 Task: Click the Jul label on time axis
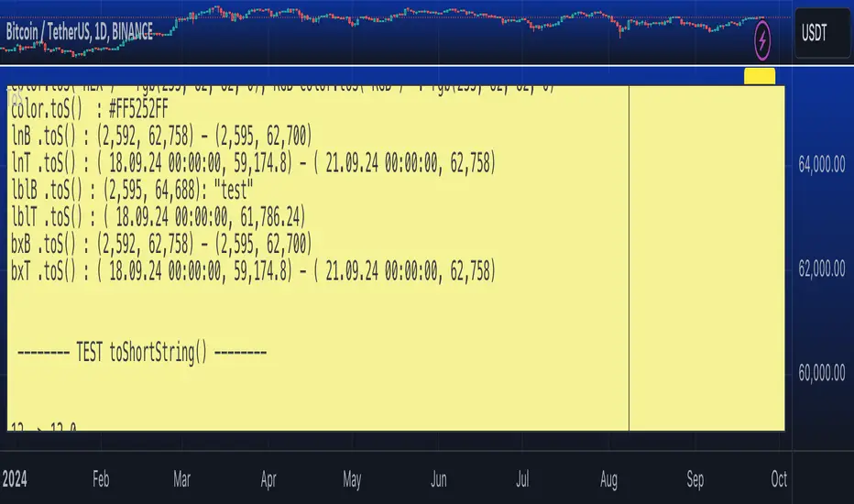click(522, 479)
